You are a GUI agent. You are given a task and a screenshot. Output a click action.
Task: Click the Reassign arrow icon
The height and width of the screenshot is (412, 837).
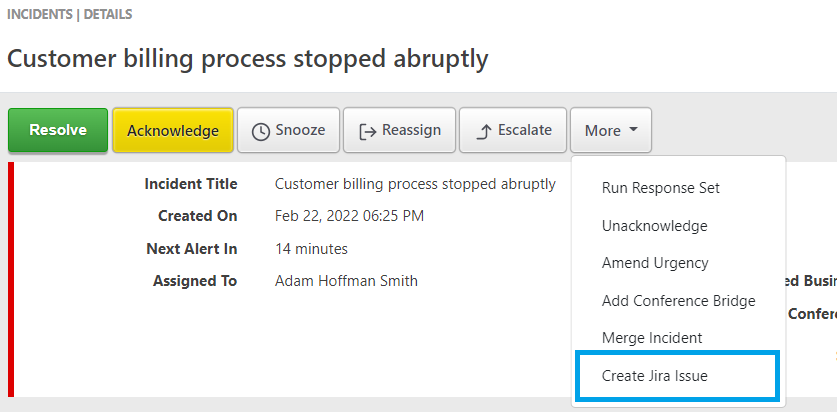tap(367, 132)
